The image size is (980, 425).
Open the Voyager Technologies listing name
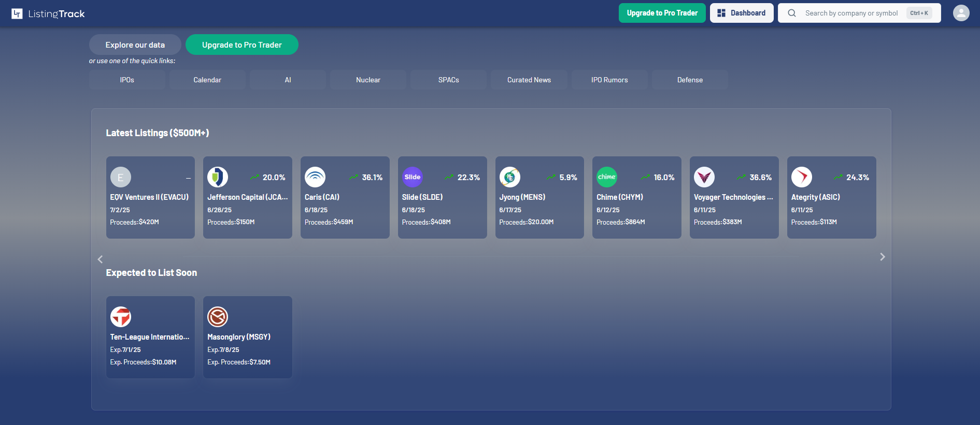click(733, 197)
